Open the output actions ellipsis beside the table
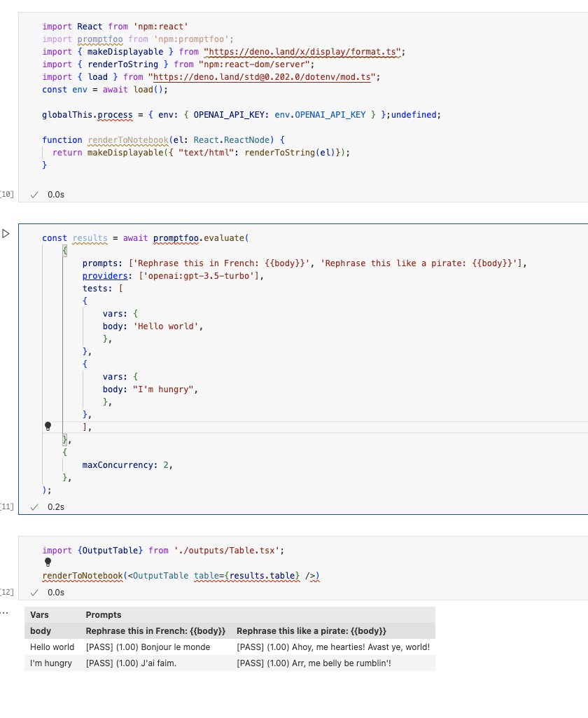 click(4, 613)
